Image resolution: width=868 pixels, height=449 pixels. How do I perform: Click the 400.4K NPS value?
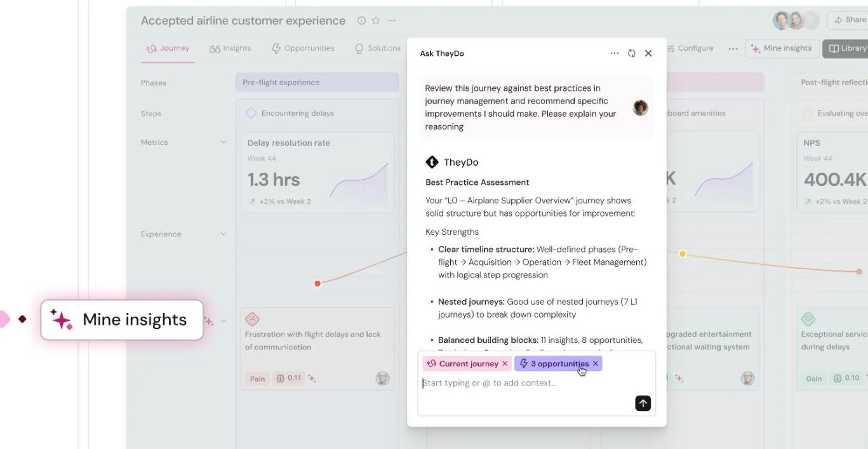(835, 180)
